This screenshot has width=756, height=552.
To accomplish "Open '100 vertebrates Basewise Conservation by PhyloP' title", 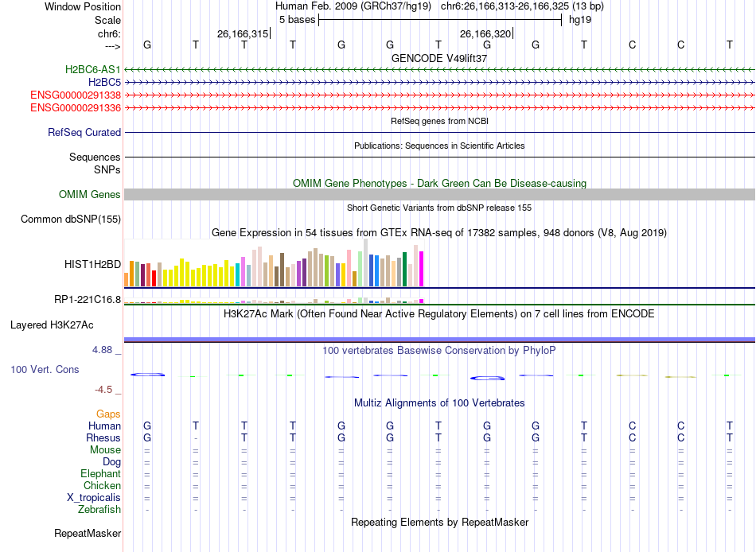I will [439, 351].
